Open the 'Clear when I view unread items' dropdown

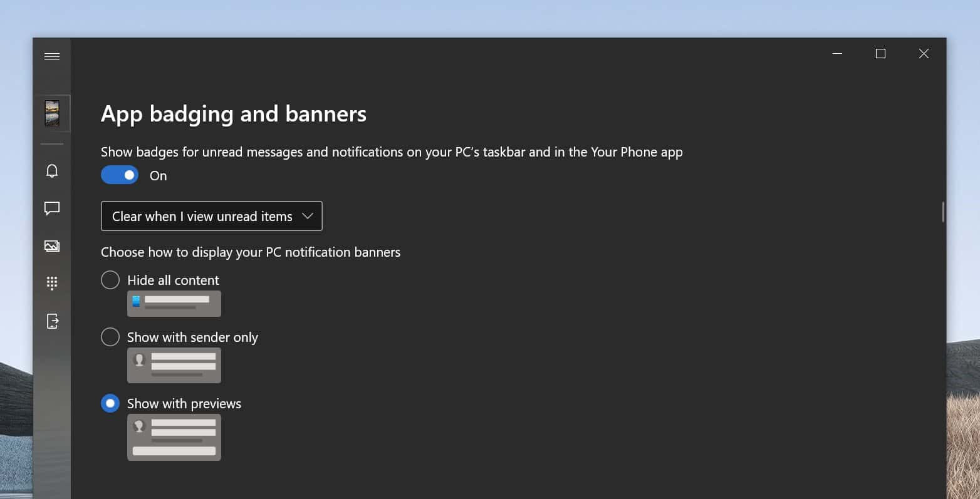click(x=212, y=216)
